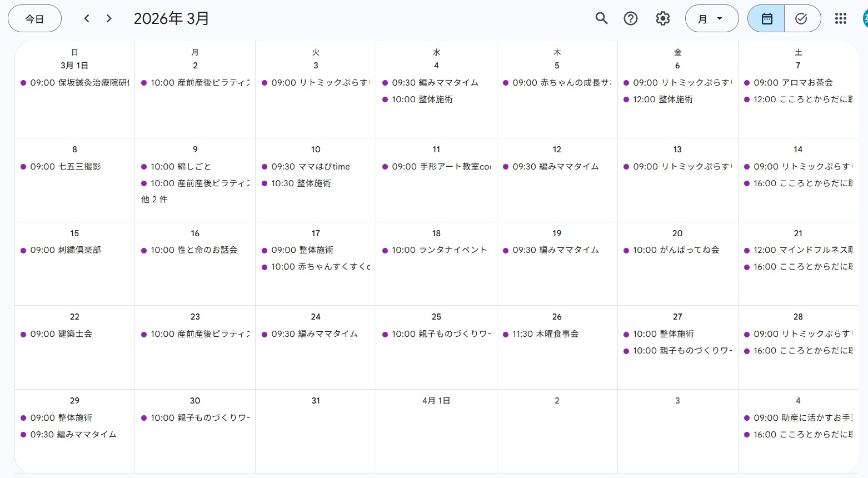Open the help question mark menu
The width and height of the screenshot is (868, 478).
631,18
